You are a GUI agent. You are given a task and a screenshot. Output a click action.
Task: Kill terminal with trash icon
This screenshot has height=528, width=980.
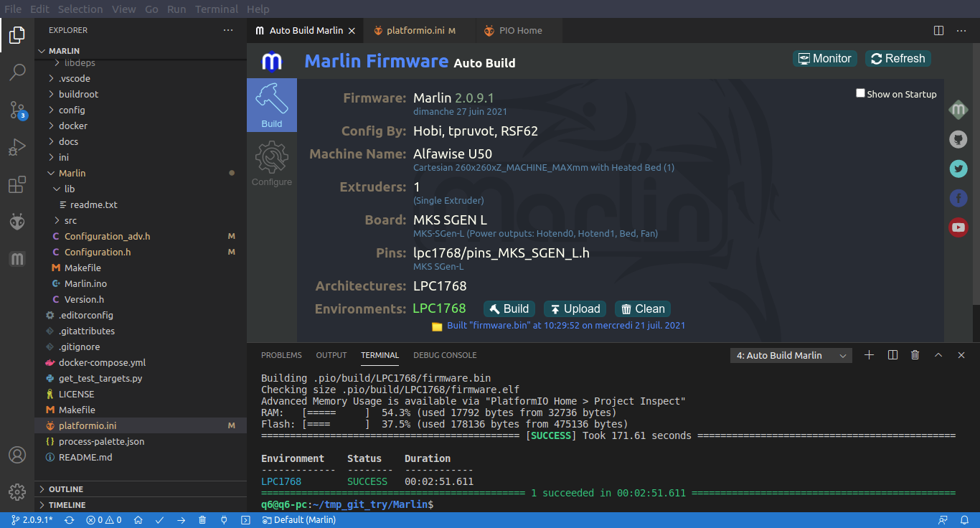pos(915,355)
